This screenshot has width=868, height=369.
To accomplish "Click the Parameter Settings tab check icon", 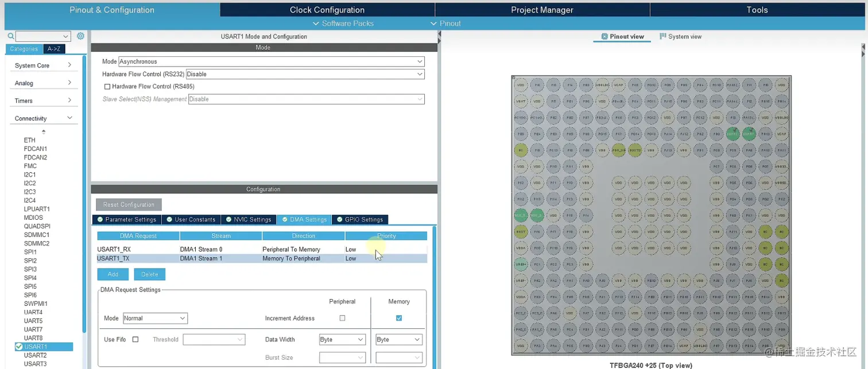I will 100,219.
